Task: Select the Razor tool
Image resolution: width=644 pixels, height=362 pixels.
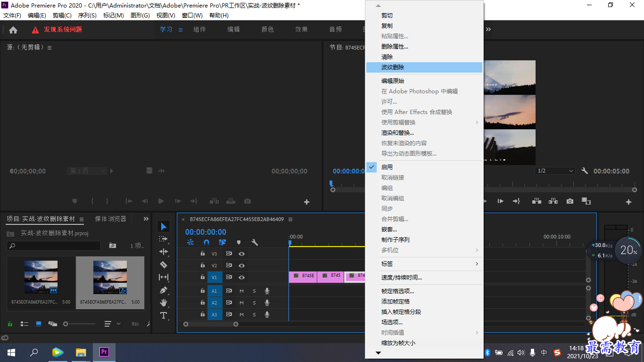Action: (x=164, y=264)
